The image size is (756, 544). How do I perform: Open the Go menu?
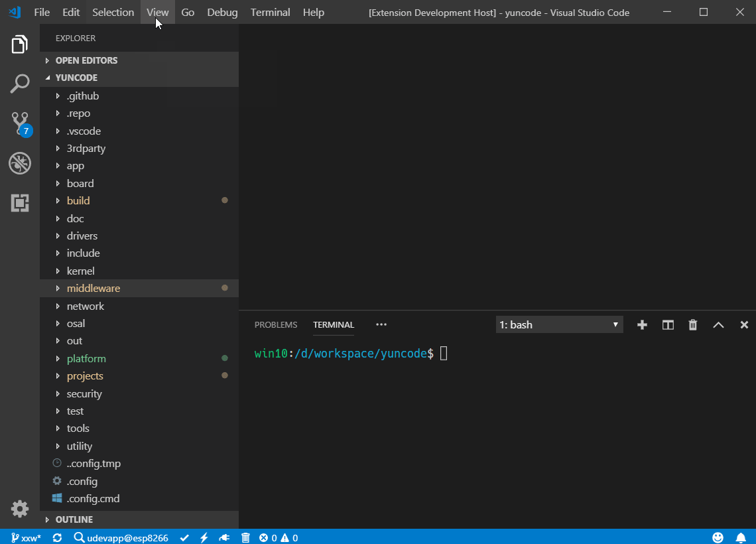pyautogui.click(x=188, y=12)
